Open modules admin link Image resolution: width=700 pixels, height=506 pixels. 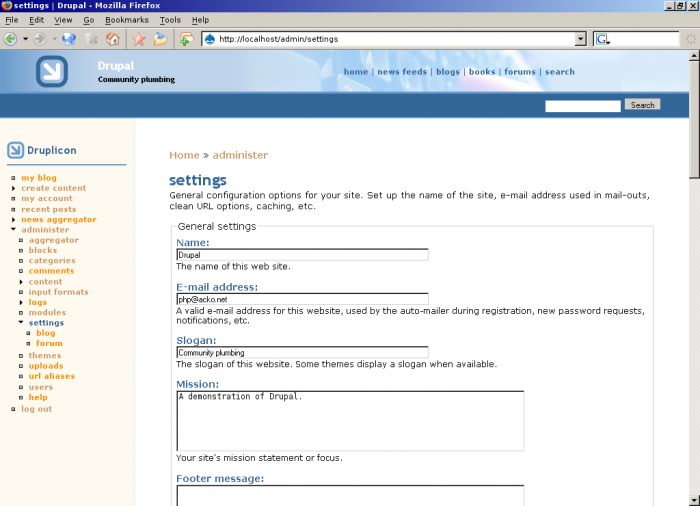click(47, 313)
